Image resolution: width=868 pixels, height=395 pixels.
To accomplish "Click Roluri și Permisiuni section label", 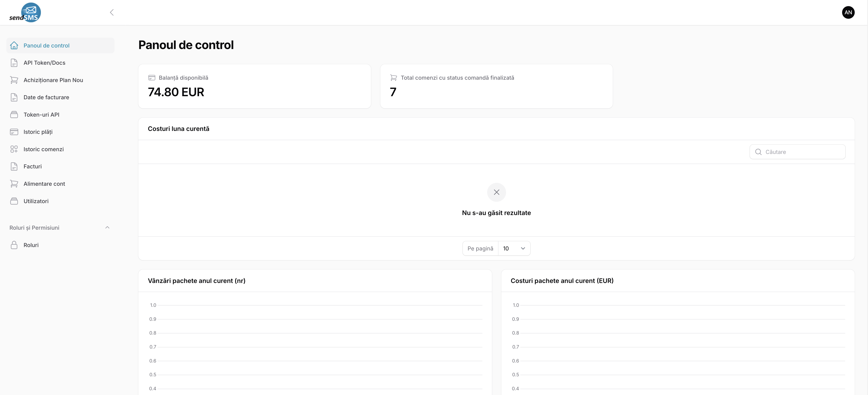I will coord(34,228).
